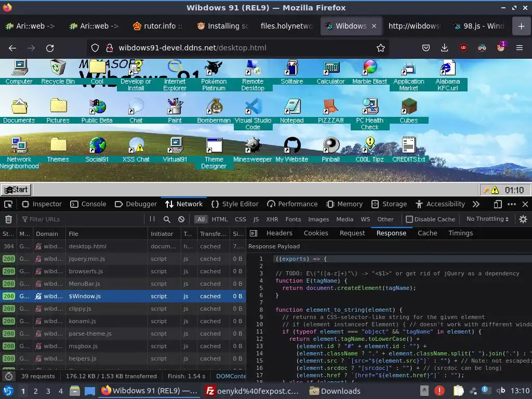The image size is (532, 399).
Task: Open the Recycle Bin desktop icon
Action: 58,72
